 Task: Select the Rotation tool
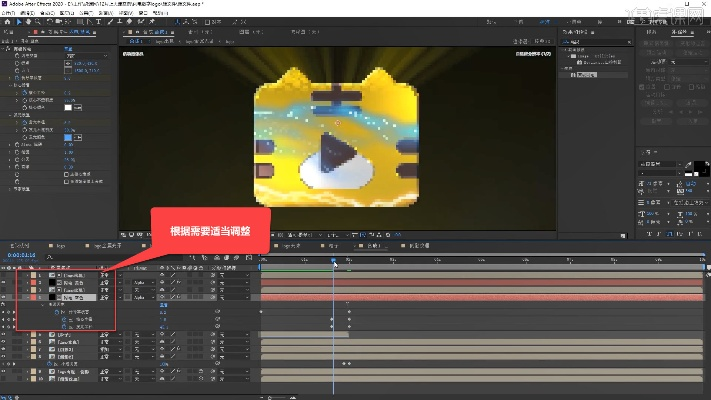pos(49,22)
